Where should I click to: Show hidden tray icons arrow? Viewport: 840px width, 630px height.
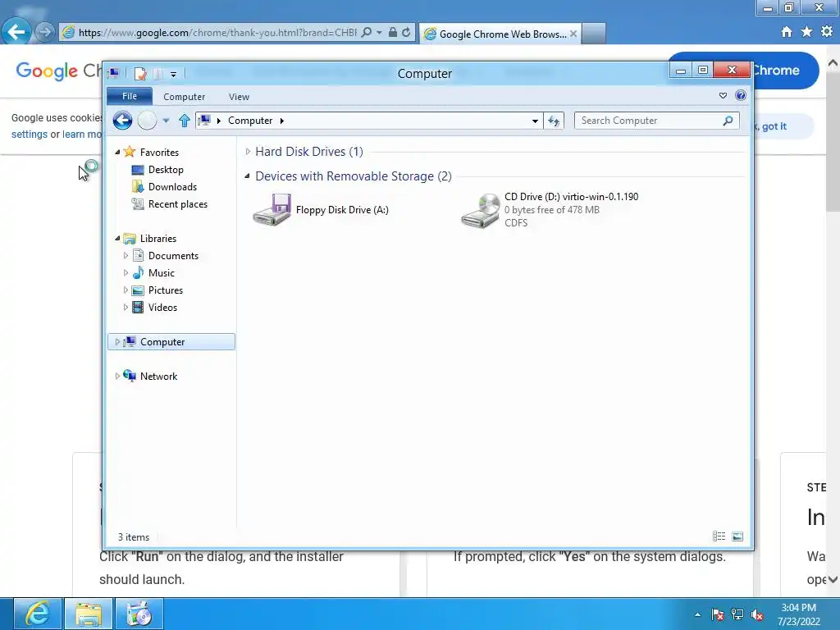tap(697, 614)
